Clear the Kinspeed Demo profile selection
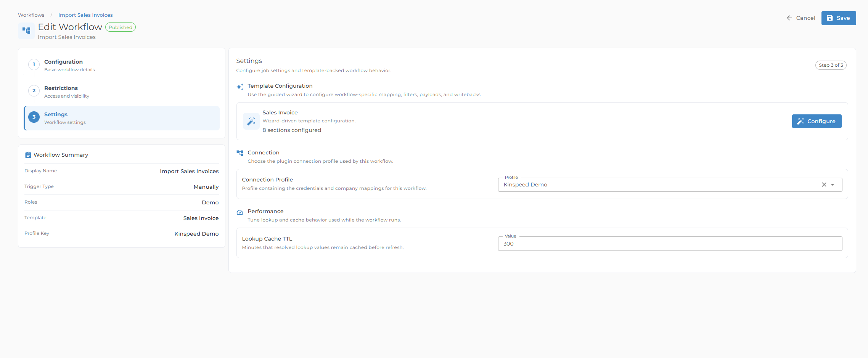Viewport: 868px width, 358px height. [824, 185]
